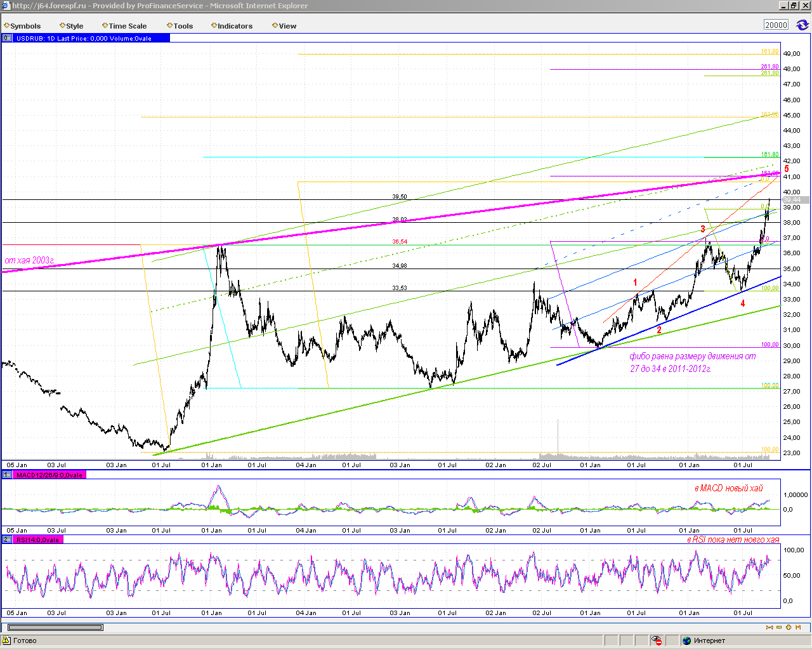This screenshot has height=650, width=812.
Task: Click the horizontal chart scrollbar thumb
Action: (55, 627)
